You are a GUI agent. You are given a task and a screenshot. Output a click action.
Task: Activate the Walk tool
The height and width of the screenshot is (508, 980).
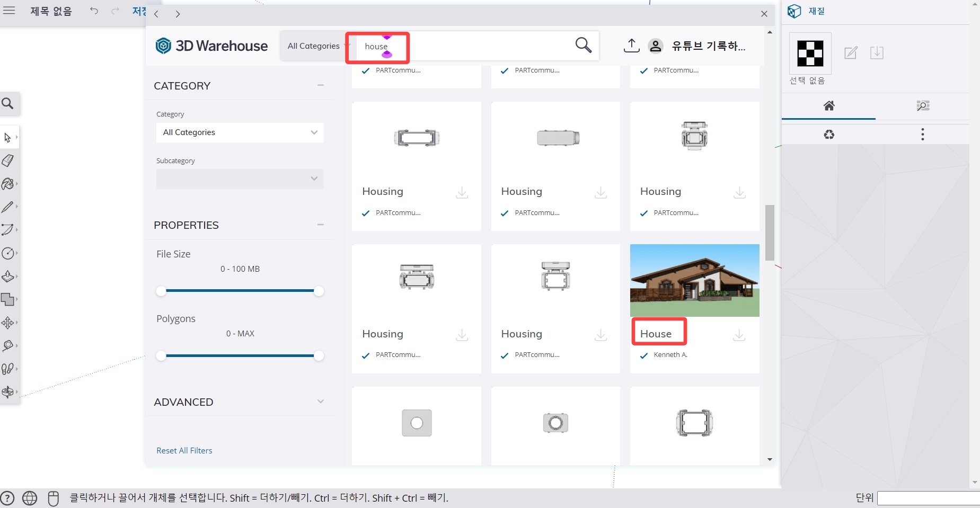(8, 369)
